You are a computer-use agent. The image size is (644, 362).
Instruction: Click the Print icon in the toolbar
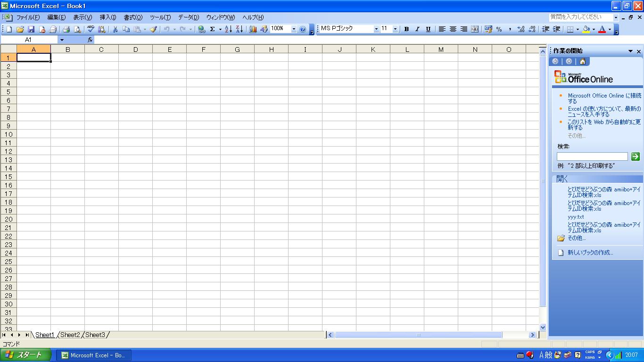point(66,29)
